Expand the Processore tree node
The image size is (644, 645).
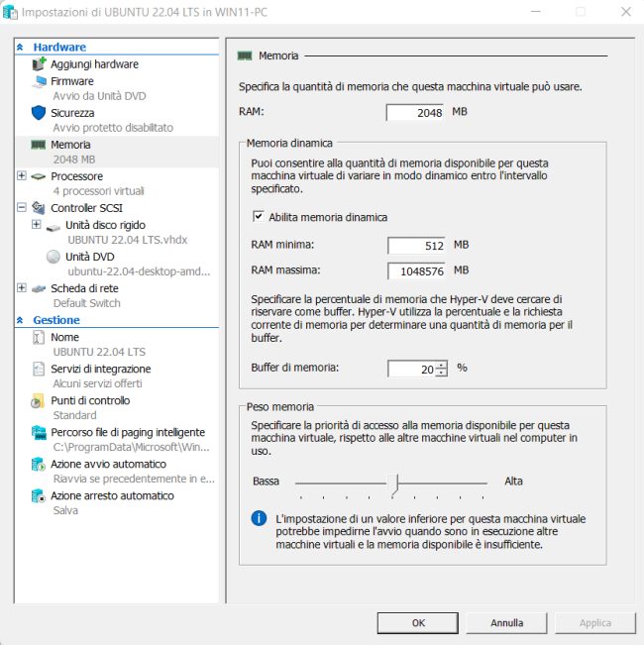click(22, 176)
